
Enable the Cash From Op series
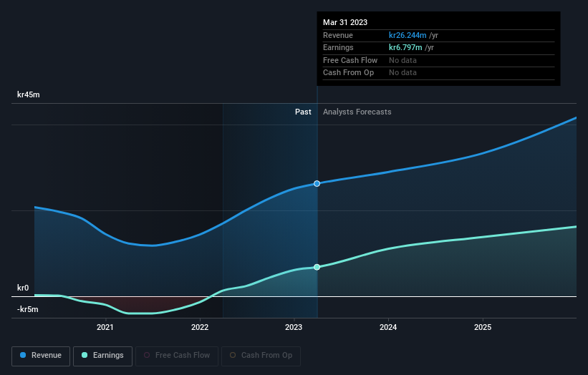[261, 356]
